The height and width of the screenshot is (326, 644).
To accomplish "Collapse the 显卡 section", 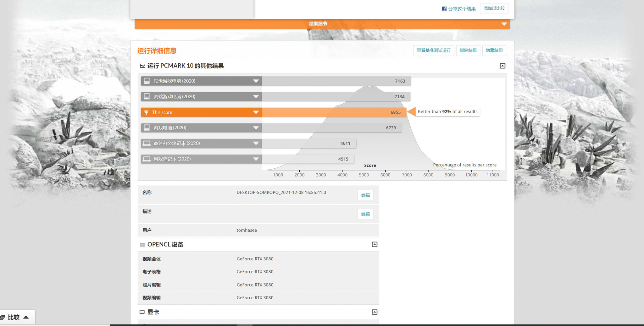I will point(375,312).
